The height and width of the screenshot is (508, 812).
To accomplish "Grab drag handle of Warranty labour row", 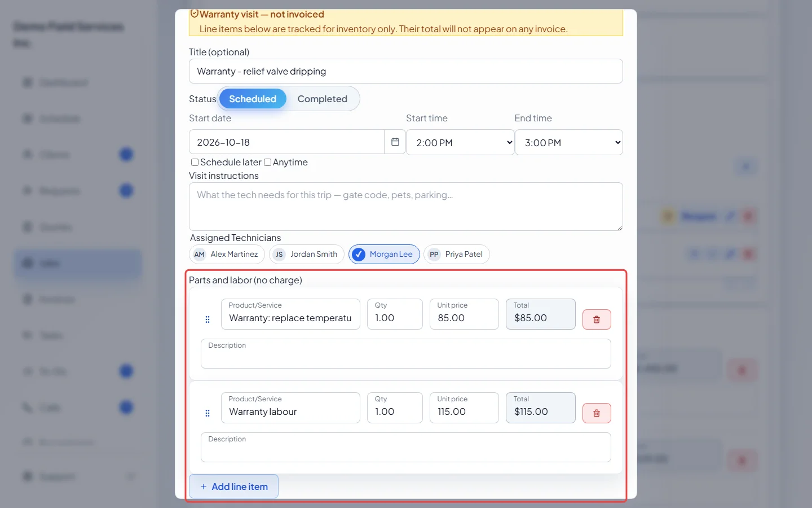I will pos(208,413).
